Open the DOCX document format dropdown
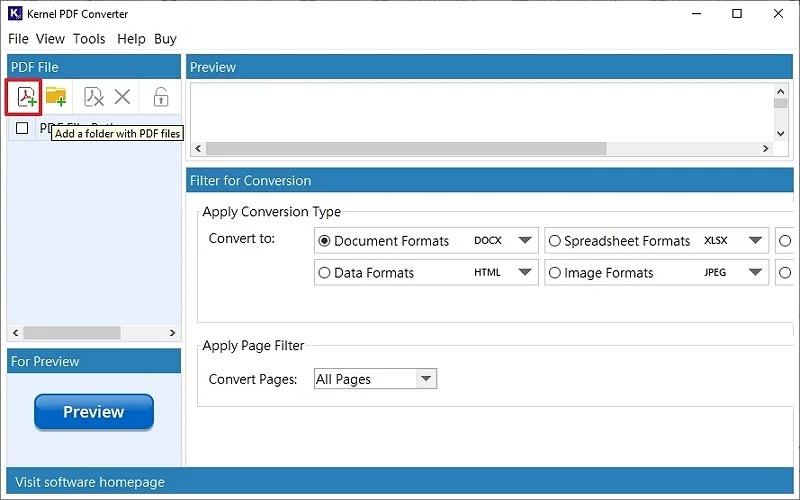Screen dimensions: 800x500 [525, 240]
